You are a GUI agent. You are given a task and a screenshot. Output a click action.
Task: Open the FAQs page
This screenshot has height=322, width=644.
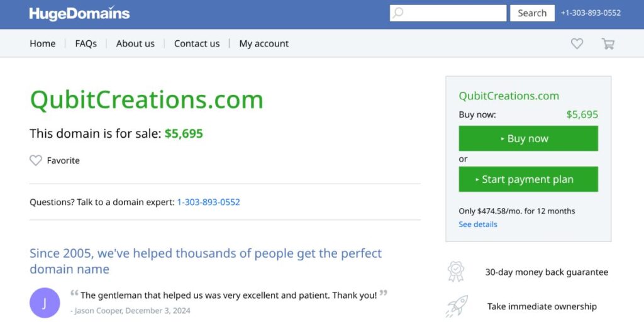pos(86,43)
